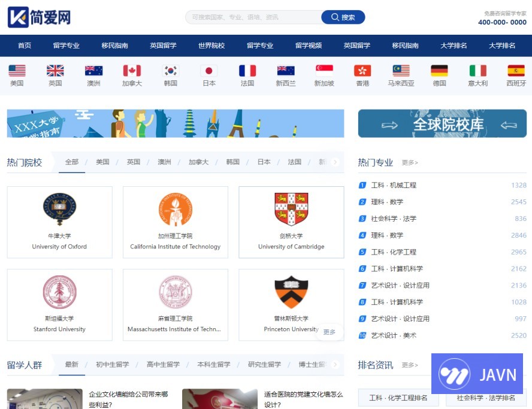Open 更多 link next to 排名资讯
Screen dimensions: 532x409
[x=410, y=365]
